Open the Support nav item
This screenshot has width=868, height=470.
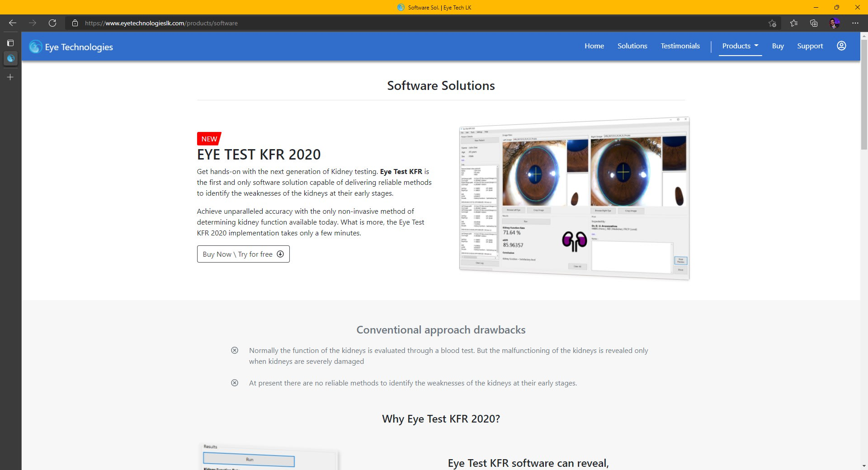tap(810, 46)
